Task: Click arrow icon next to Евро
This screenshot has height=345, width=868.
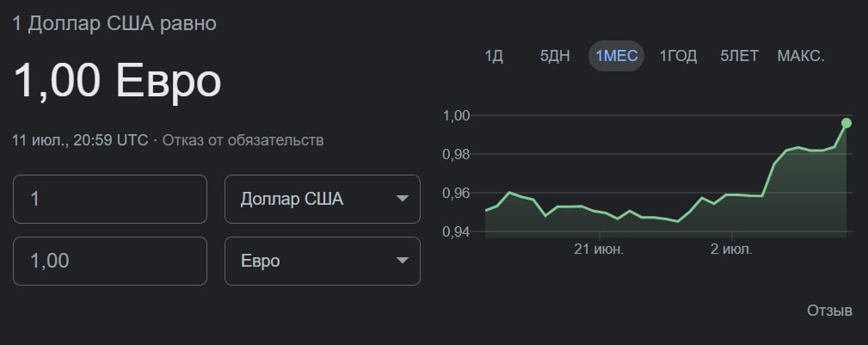Action: (402, 261)
